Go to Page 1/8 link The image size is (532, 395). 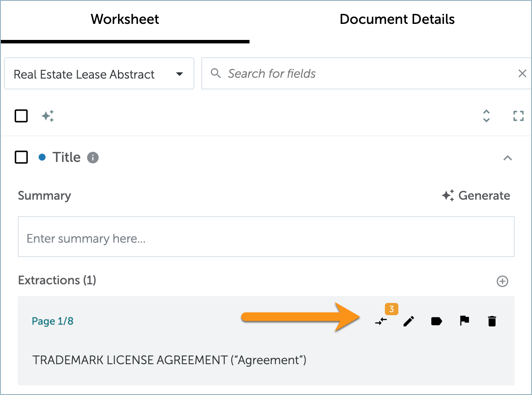[53, 321]
